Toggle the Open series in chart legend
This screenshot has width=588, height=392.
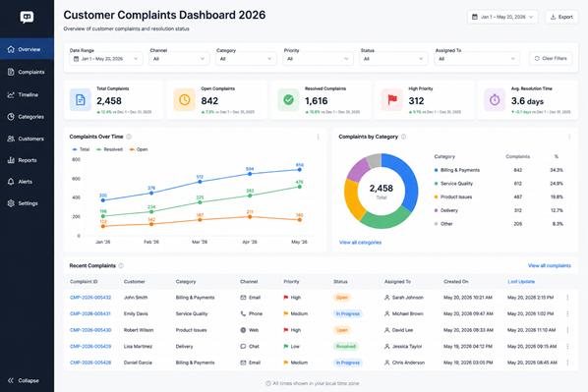click(x=139, y=149)
